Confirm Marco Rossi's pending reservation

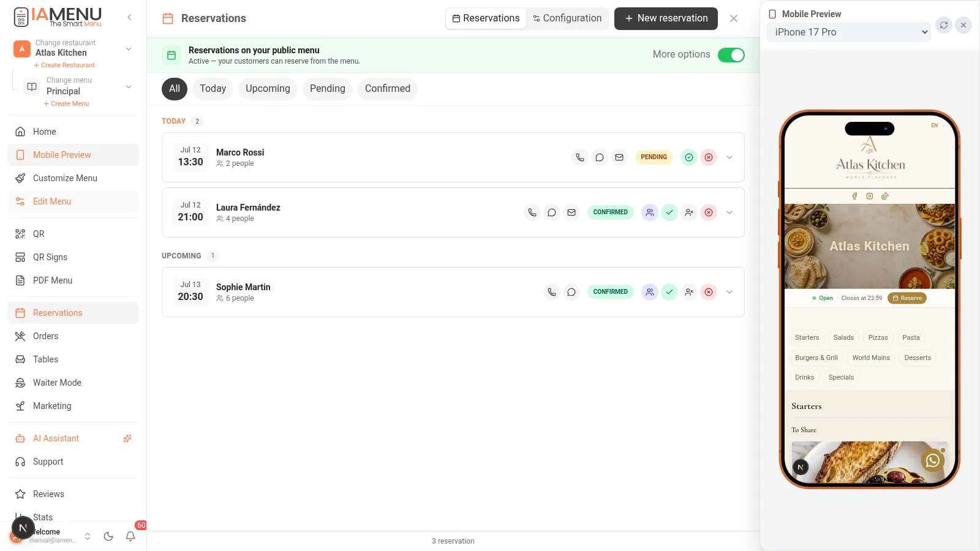pyautogui.click(x=689, y=157)
